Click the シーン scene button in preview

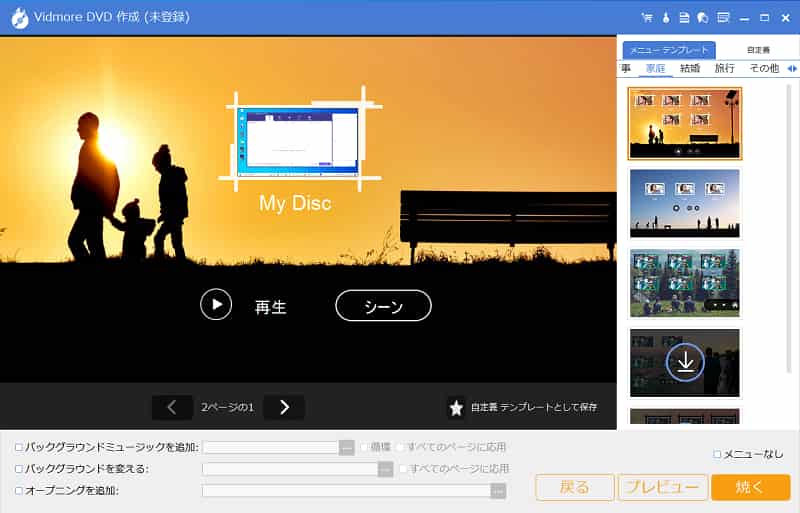[383, 306]
